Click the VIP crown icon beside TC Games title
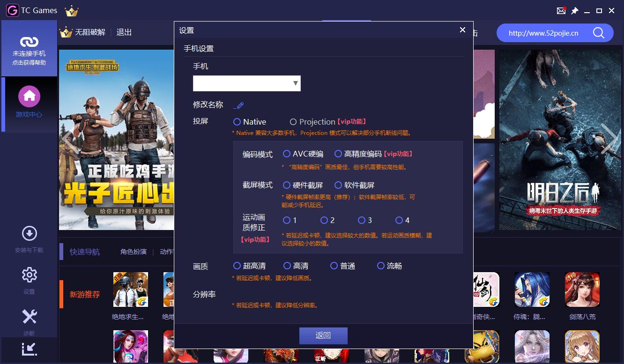Screen dimensions: 624x364 click(71, 10)
